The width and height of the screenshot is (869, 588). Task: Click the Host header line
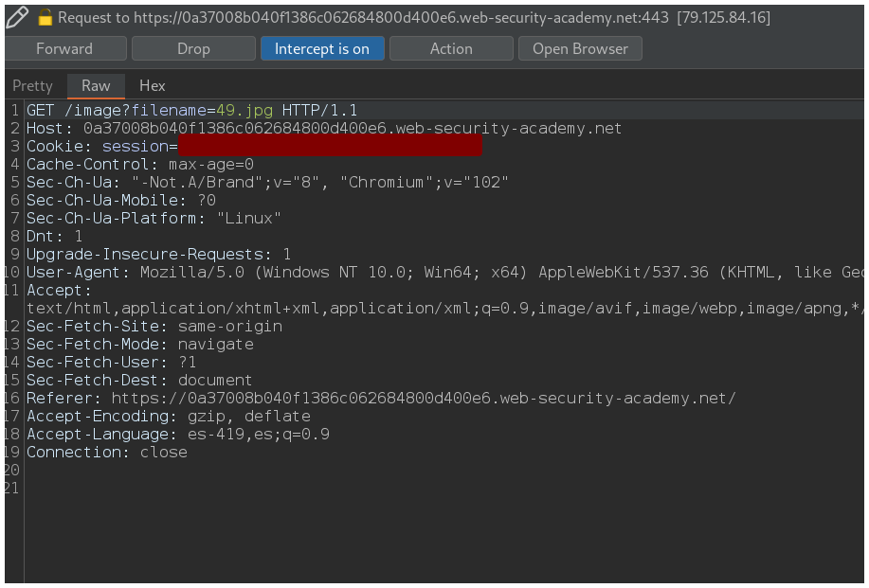tap(324, 129)
